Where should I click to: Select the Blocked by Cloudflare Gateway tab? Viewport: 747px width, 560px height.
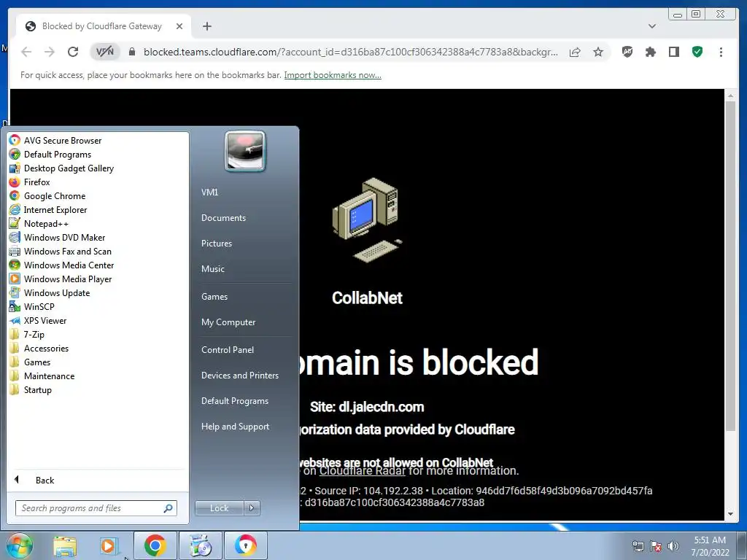(102, 26)
